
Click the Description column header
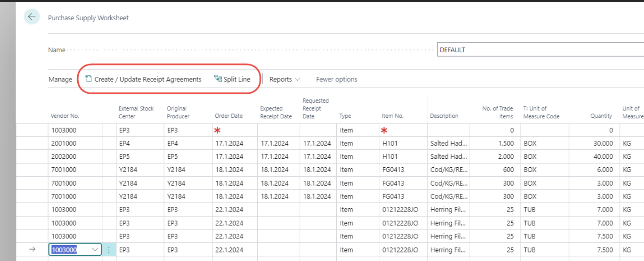point(444,116)
